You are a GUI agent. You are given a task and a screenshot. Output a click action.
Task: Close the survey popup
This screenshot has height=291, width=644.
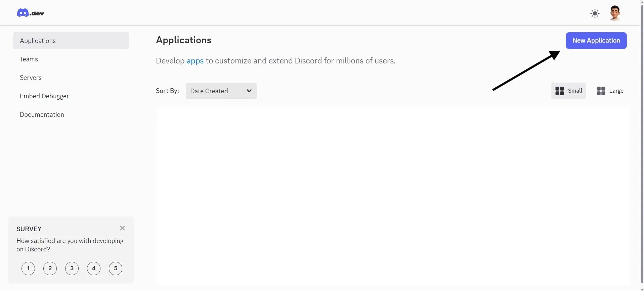pos(122,228)
